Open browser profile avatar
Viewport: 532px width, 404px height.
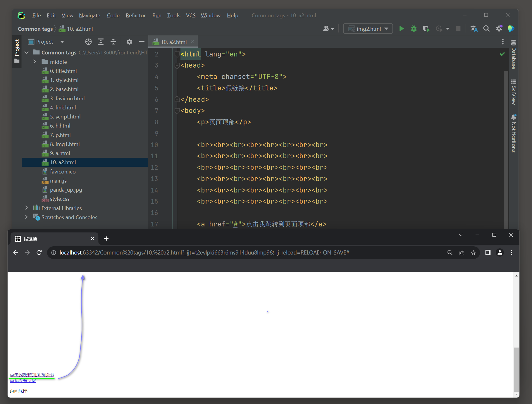coord(500,252)
